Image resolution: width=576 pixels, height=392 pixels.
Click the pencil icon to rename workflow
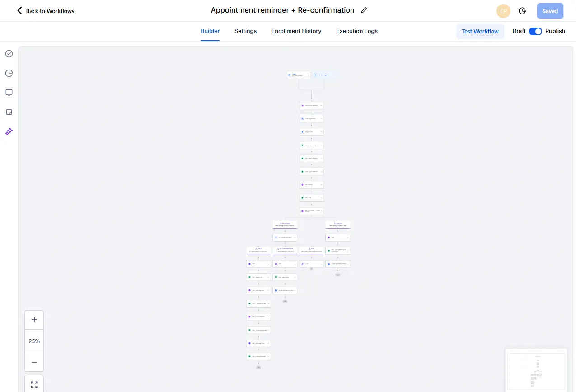click(x=364, y=10)
